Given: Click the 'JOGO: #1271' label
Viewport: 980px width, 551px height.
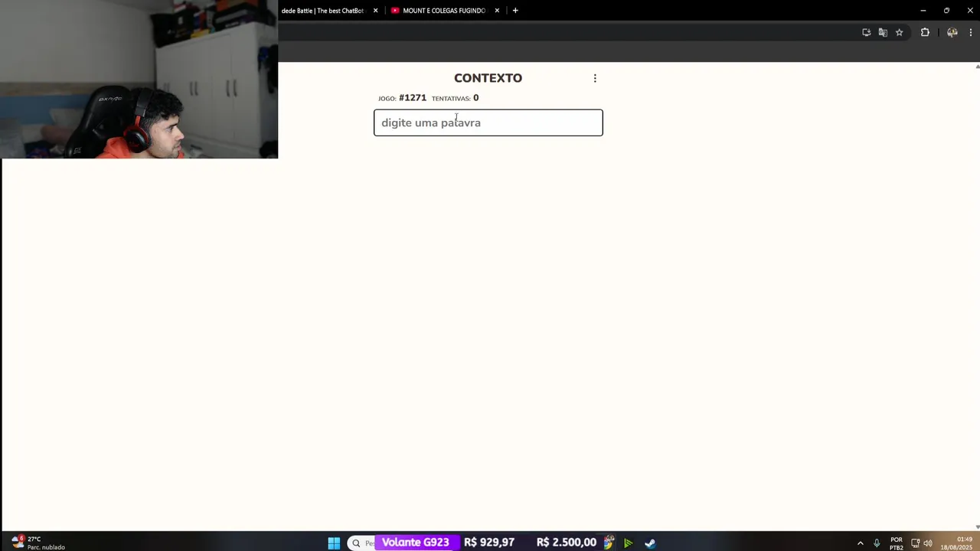Looking at the screenshot, I should [x=402, y=98].
